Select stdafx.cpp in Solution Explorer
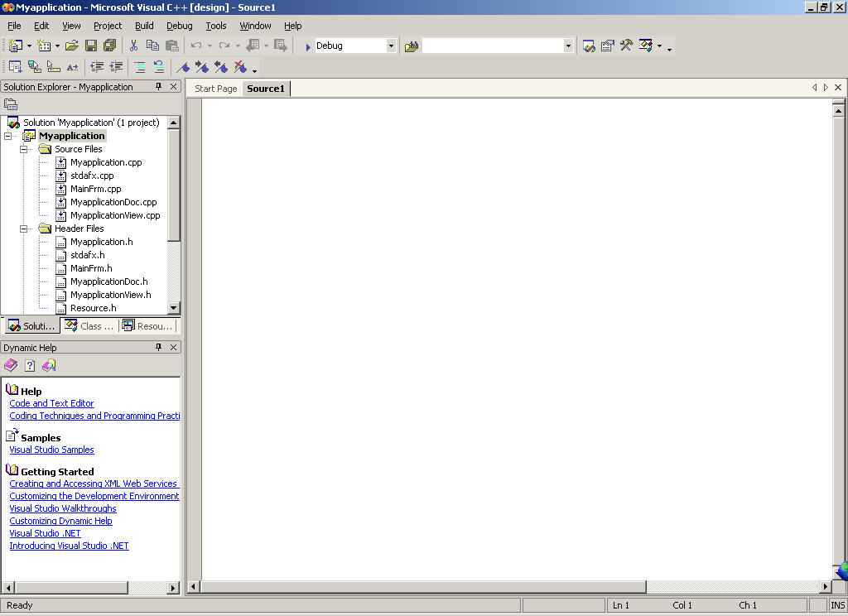The width and height of the screenshot is (848, 616). point(92,176)
